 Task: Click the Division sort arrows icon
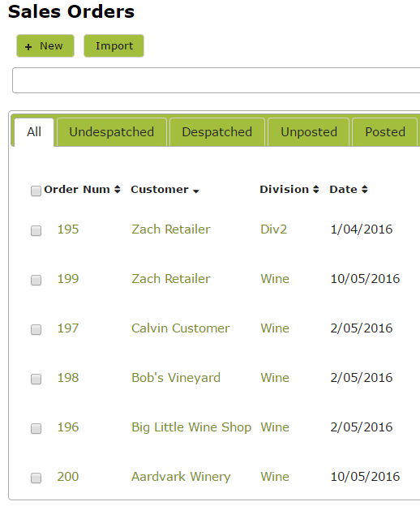click(x=316, y=190)
